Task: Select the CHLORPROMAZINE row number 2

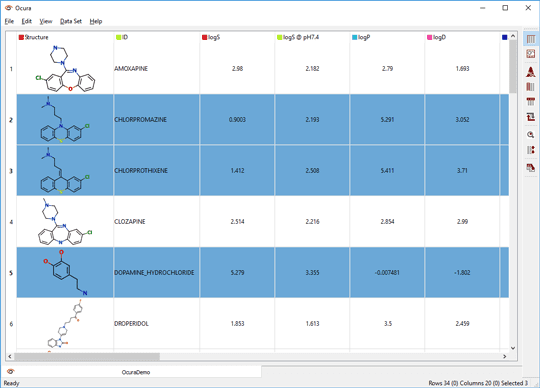Action: click(x=11, y=120)
